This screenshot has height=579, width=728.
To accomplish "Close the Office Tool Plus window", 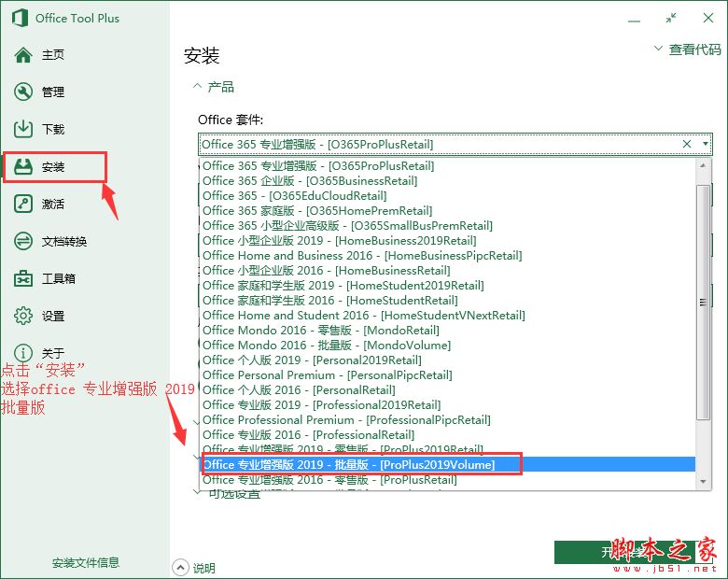I will coord(708,18).
